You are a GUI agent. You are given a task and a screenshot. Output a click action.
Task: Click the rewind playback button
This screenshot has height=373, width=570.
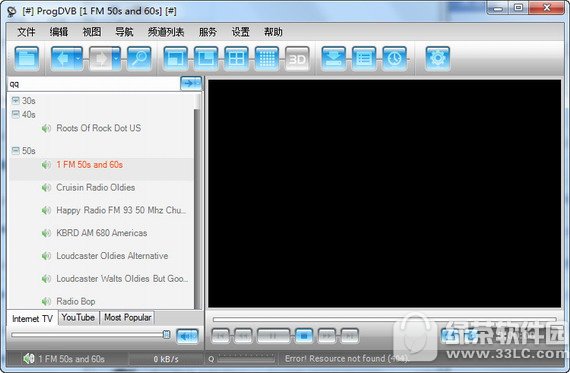point(243,336)
